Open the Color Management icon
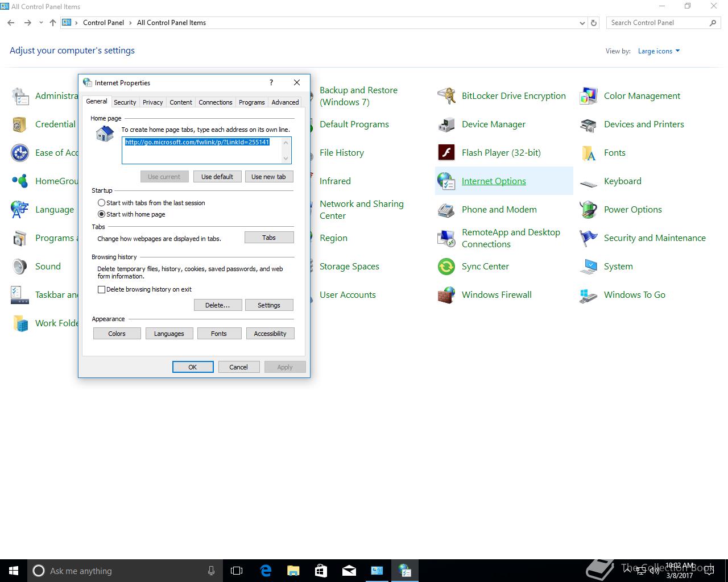 point(589,96)
